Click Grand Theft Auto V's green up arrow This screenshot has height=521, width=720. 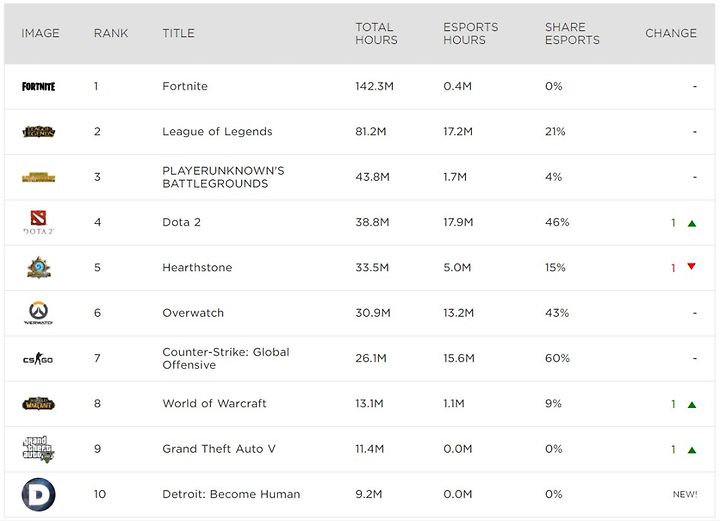coord(692,450)
